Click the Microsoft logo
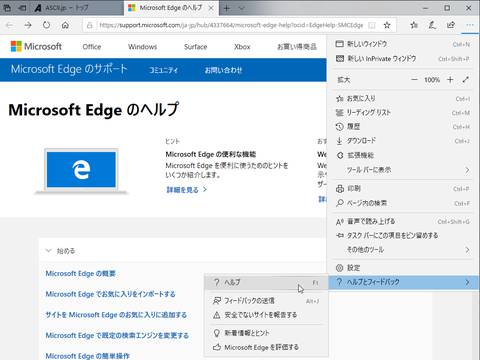 (x=36, y=46)
